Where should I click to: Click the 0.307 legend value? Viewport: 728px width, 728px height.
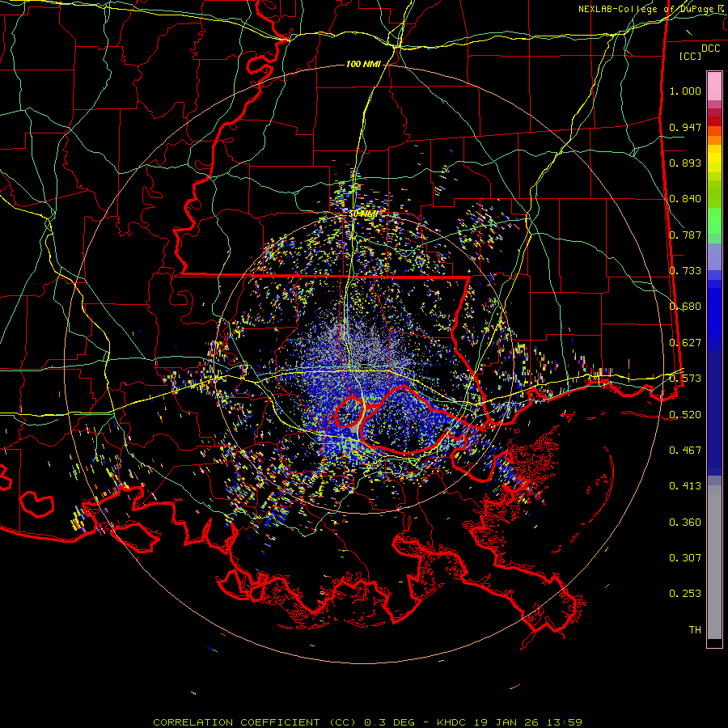coord(685,558)
